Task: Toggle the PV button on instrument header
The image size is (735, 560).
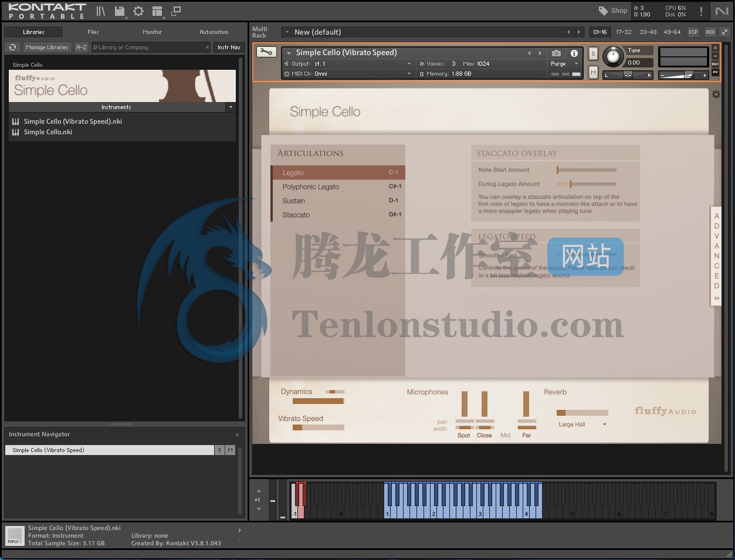Action: tap(715, 72)
